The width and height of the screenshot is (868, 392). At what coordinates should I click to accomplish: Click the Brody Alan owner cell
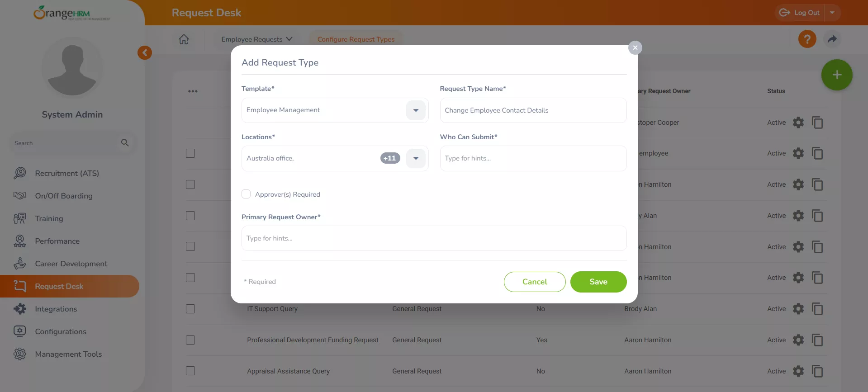[640, 309]
